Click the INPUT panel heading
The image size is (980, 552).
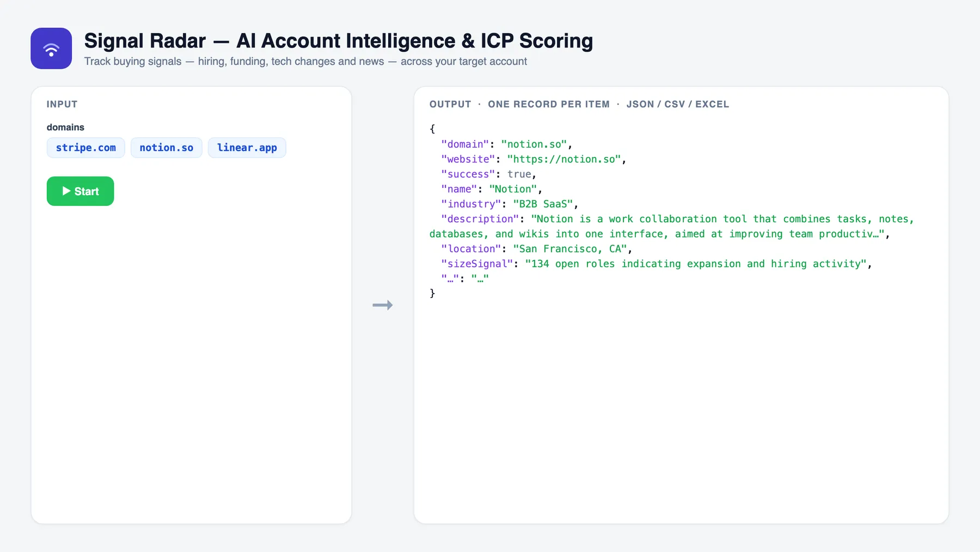pos(62,104)
